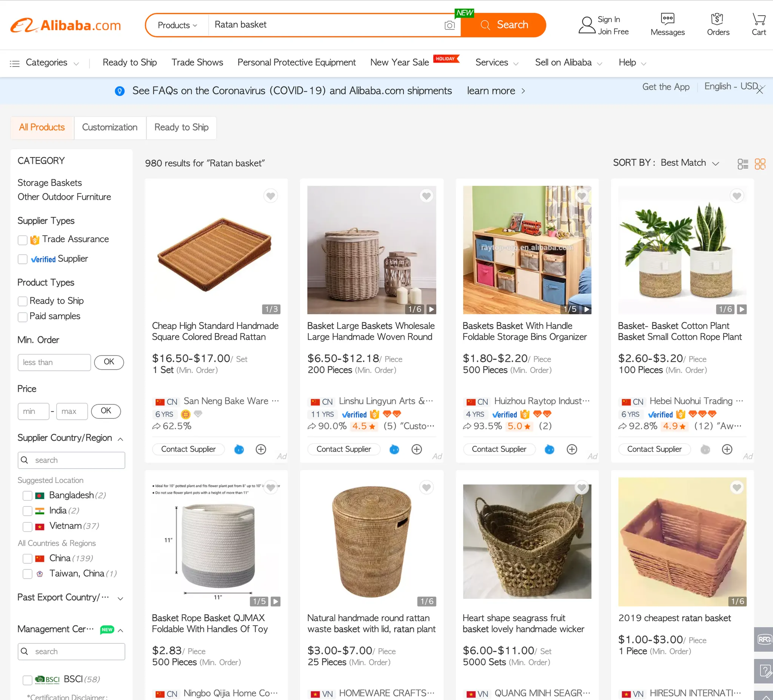Contact Supplier for Huizhou Raytop listing
773x700 pixels.
499,449
